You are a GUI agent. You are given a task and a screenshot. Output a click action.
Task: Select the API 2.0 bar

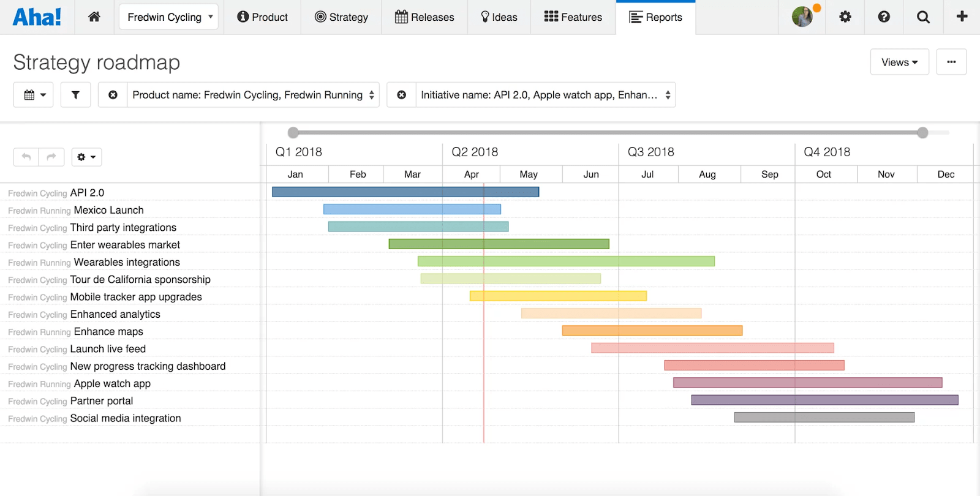pyautogui.click(x=405, y=192)
